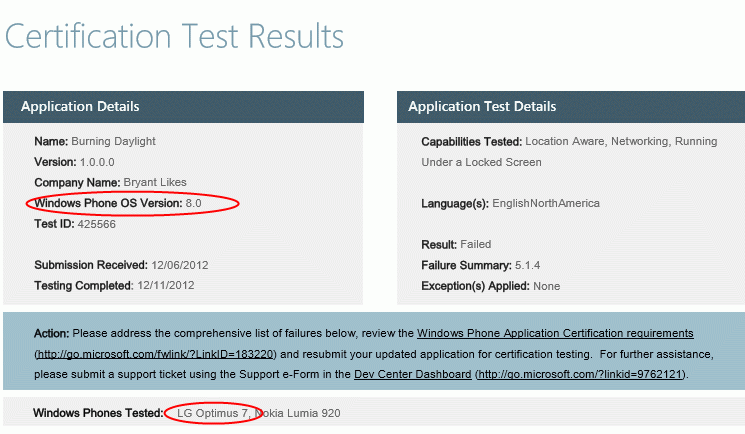
Task: Select the Application Details panel header
Action: 183,106
